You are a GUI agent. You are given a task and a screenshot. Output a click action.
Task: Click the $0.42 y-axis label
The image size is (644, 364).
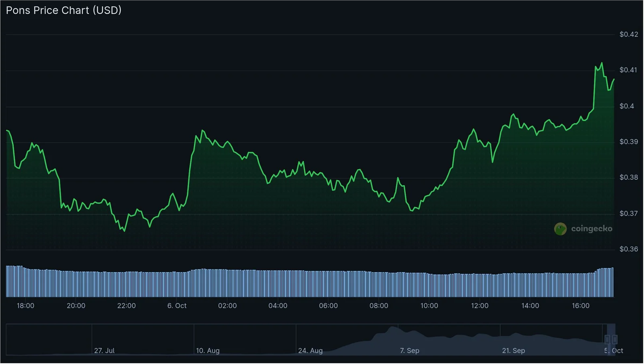[x=628, y=35]
